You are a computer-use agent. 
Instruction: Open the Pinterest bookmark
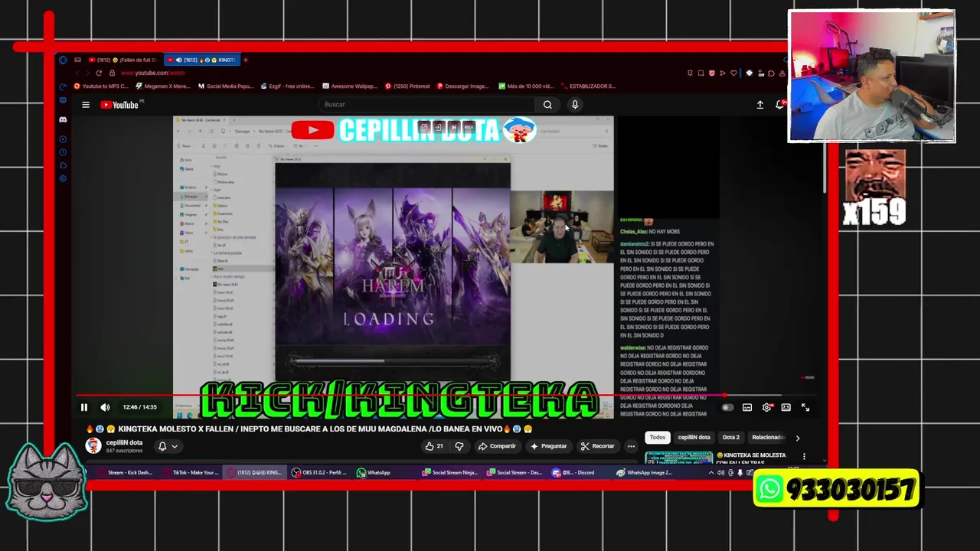[407, 86]
